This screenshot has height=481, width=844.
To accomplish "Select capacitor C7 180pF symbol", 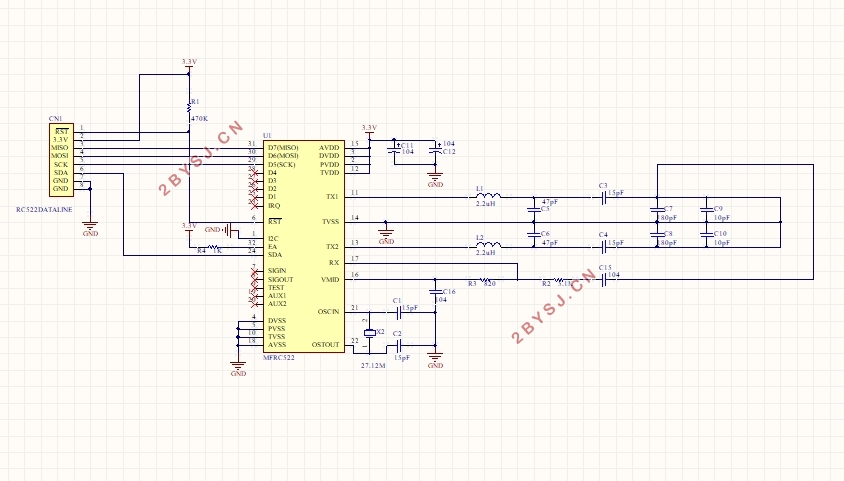I will [657, 209].
